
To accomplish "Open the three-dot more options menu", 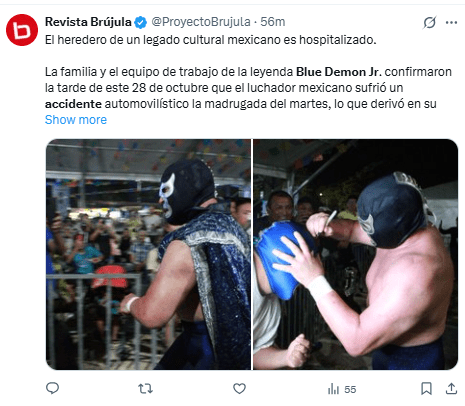I will [451, 23].
